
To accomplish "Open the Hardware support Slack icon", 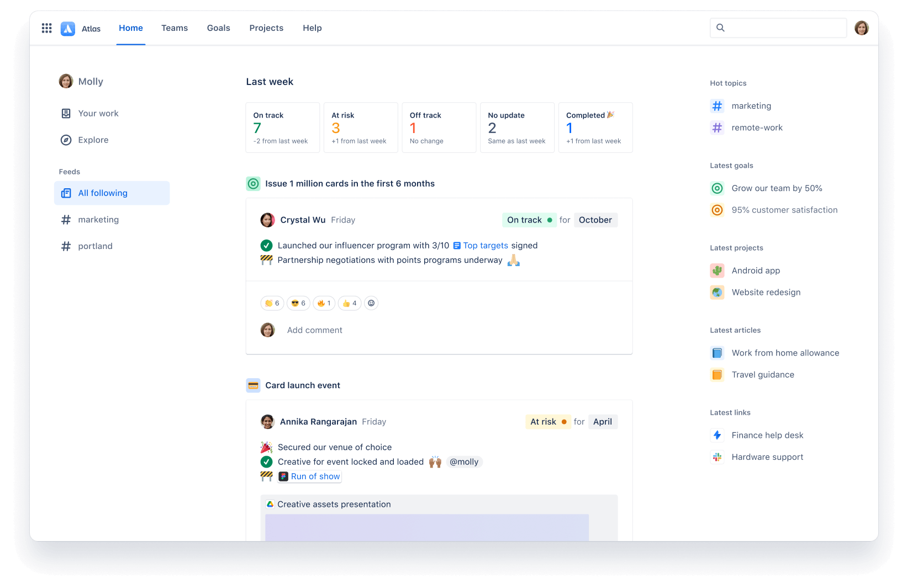I will (717, 457).
